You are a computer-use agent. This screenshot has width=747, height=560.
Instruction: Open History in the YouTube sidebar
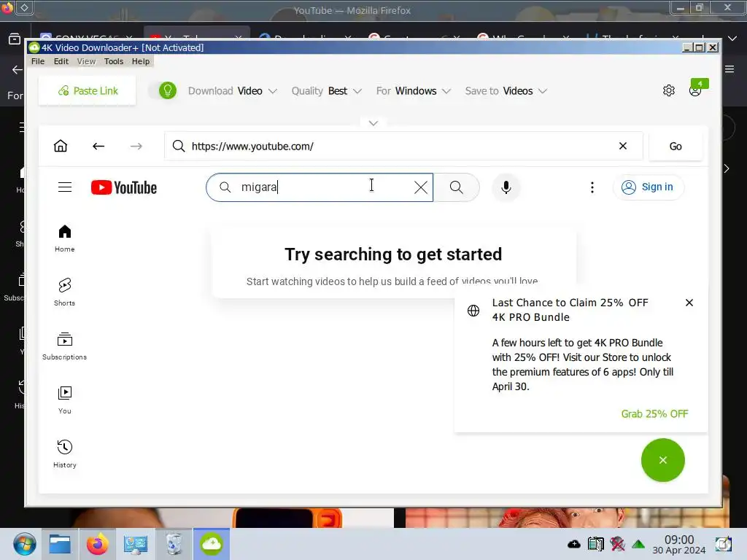65,454
